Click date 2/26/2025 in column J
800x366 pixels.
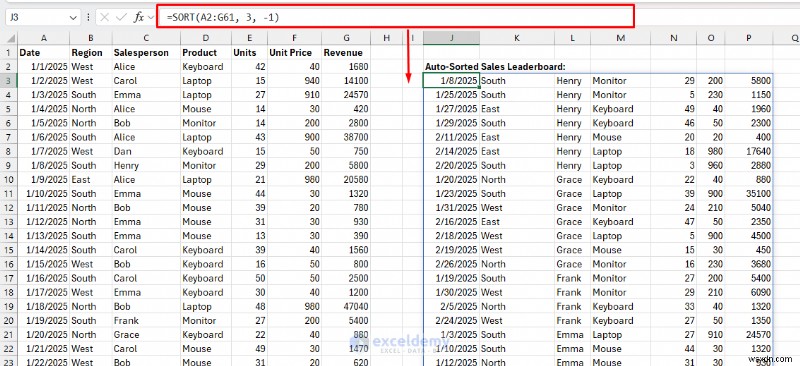pyautogui.click(x=452, y=264)
